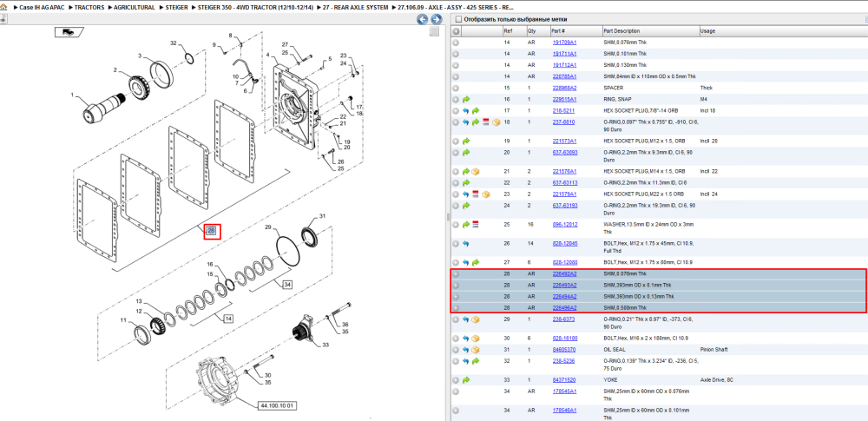Open 27.106.09 - AXLE - ASSY breadcrumb
This screenshot has width=868, height=421.
(x=454, y=8)
